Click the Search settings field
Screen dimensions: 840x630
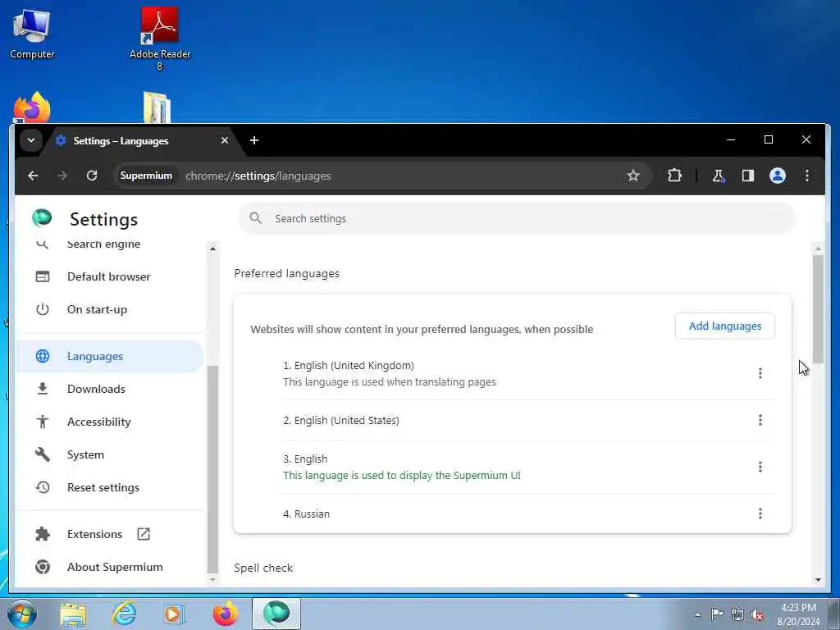(517, 218)
